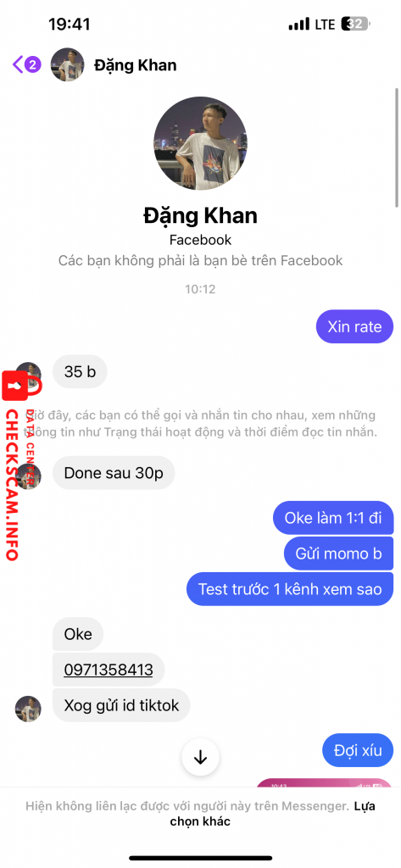The height and width of the screenshot is (868, 401).
Task: Select the 'Xin rate' sent message bubble
Action: tap(354, 326)
